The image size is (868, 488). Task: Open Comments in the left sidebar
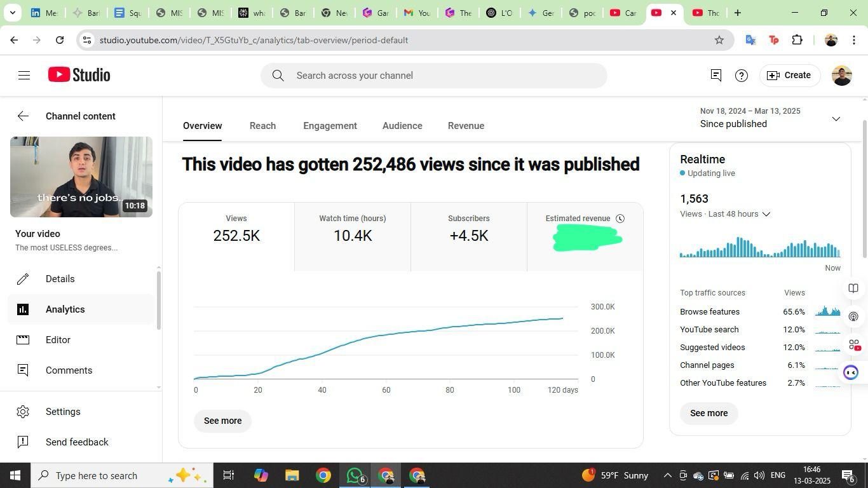click(x=69, y=370)
